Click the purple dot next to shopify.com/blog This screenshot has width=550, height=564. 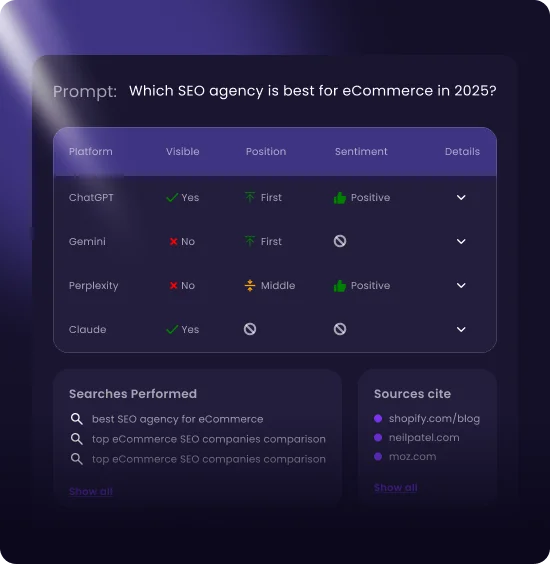pyautogui.click(x=378, y=418)
